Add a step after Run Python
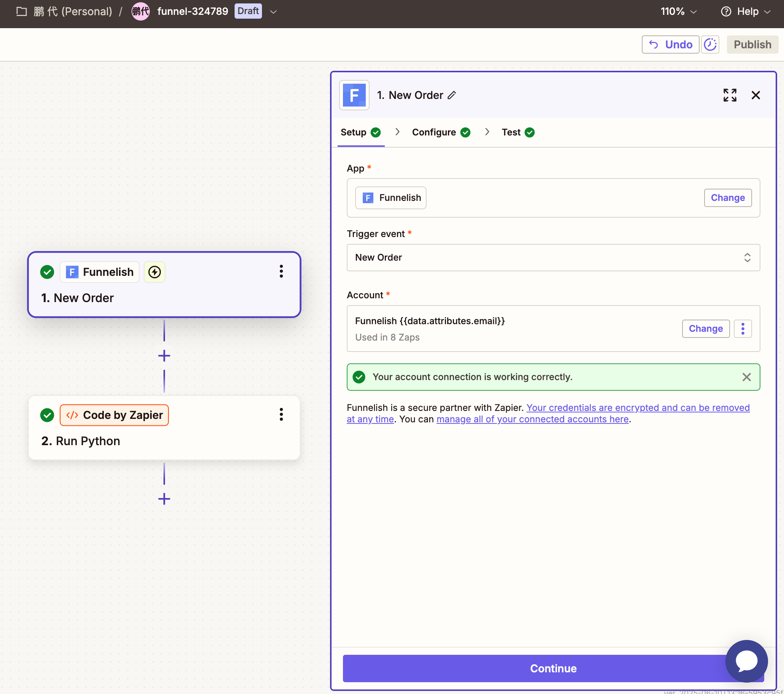Screen dimensions: 784x694 tap(164, 499)
